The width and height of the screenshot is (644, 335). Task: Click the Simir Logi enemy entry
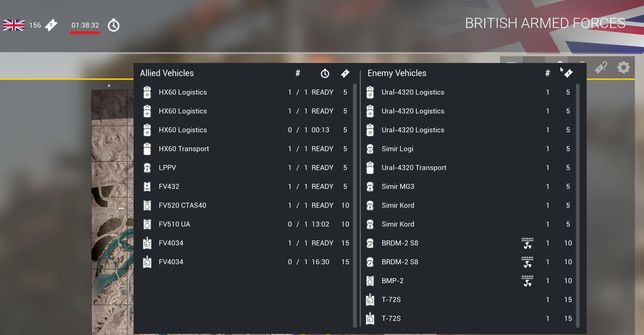tap(397, 149)
